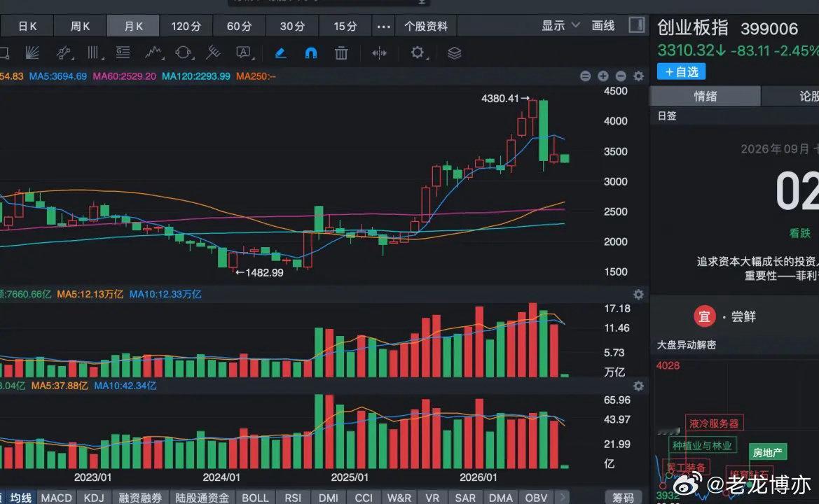Expand more indicators arrow after OBV
The image size is (819, 504).
562,497
